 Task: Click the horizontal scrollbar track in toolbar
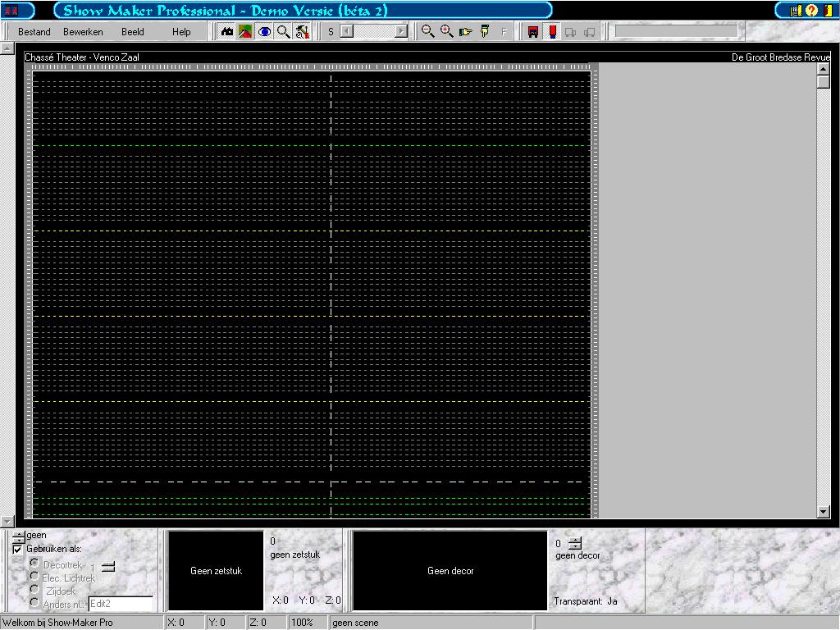pos(374,32)
